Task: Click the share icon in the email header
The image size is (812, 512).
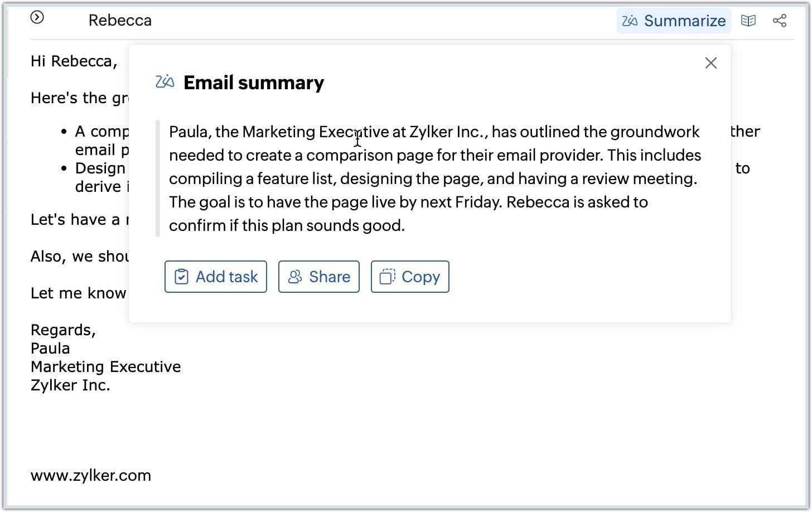Action: point(780,21)
